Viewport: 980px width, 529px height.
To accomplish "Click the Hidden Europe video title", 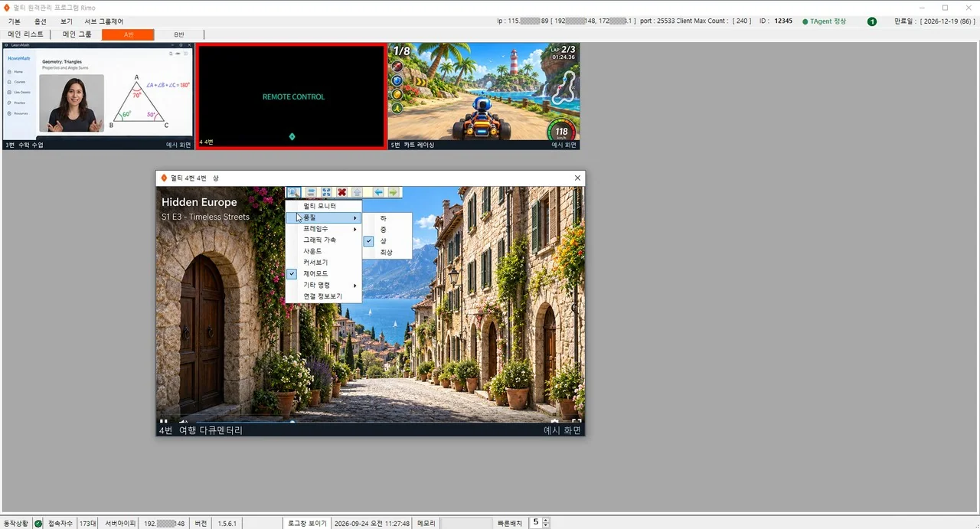I will pyautogui.click(x=199, y=202).
